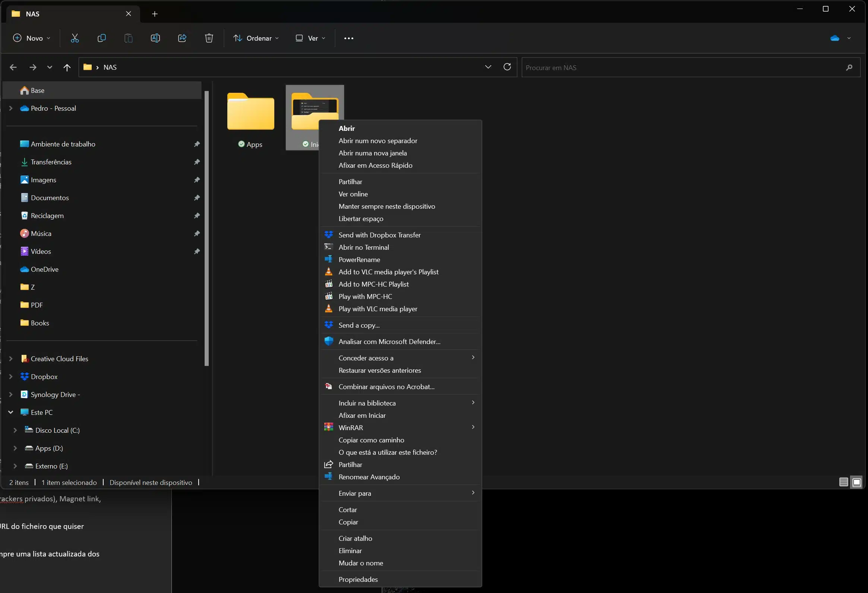Screen dimensions: 868x593
Task: Click the navigation pane vertical scrollbar
Action: [206, 228]
